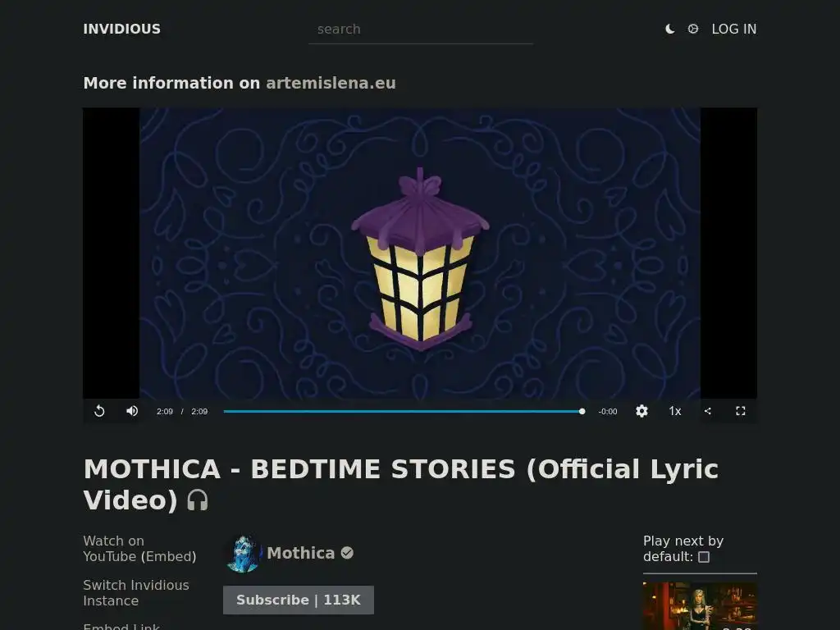Click the Mothica channel avatar
Viewport: 840px width, 630px height.
[243, 554]
